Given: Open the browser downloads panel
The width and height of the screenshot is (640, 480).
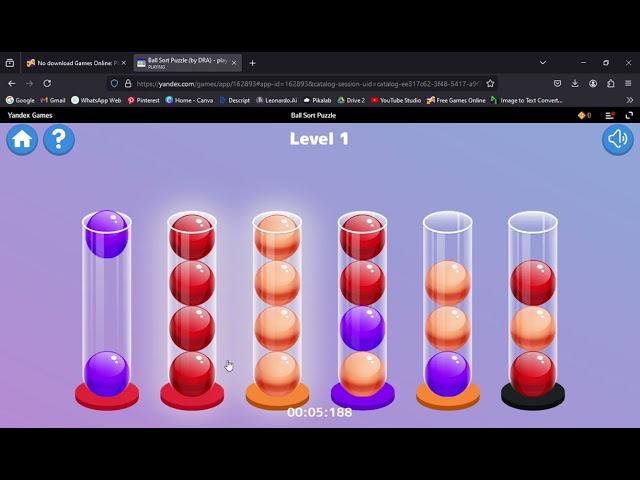Looking at the screenshot, I should (x=575, y=83).
